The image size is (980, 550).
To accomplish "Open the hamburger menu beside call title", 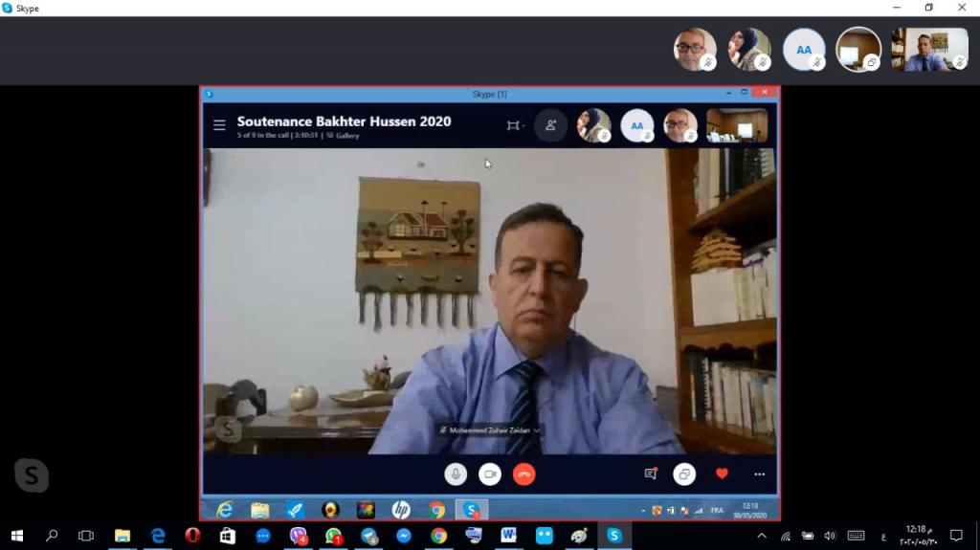I will 219,125.
